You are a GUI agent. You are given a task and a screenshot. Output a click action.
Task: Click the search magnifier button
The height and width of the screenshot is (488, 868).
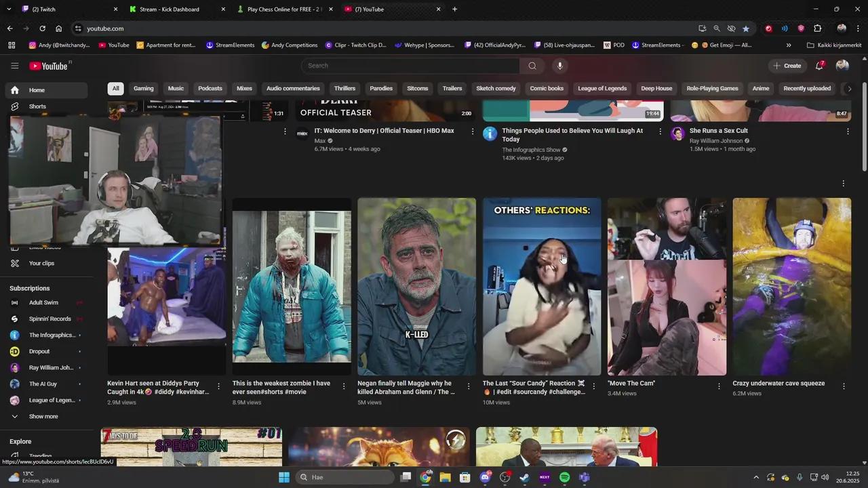(x=532, y=66)
